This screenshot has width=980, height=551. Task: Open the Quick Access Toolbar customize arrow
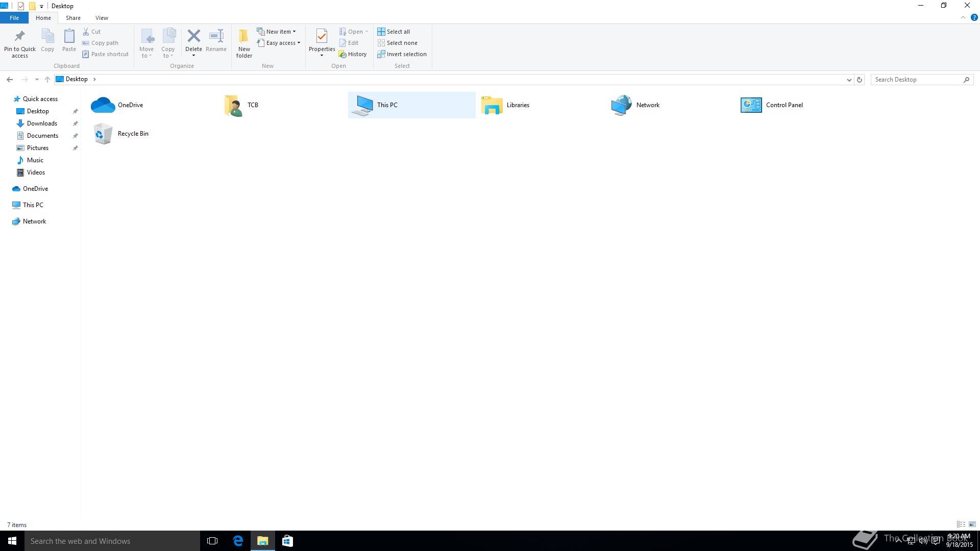pyautogui.click(x=41, y=6)
